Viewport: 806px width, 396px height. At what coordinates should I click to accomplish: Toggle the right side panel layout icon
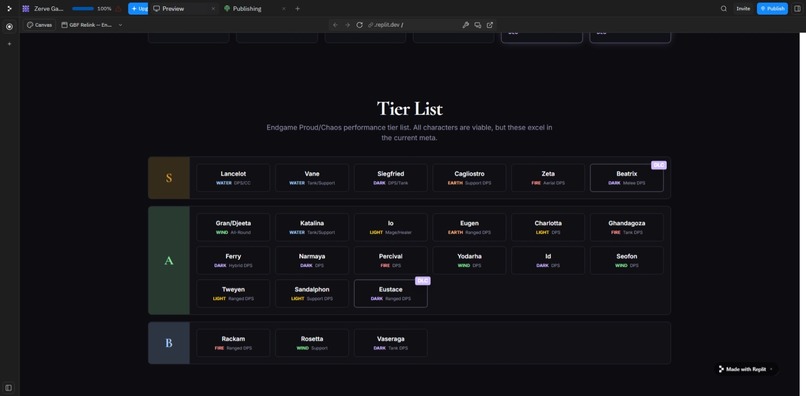point(797,9)
